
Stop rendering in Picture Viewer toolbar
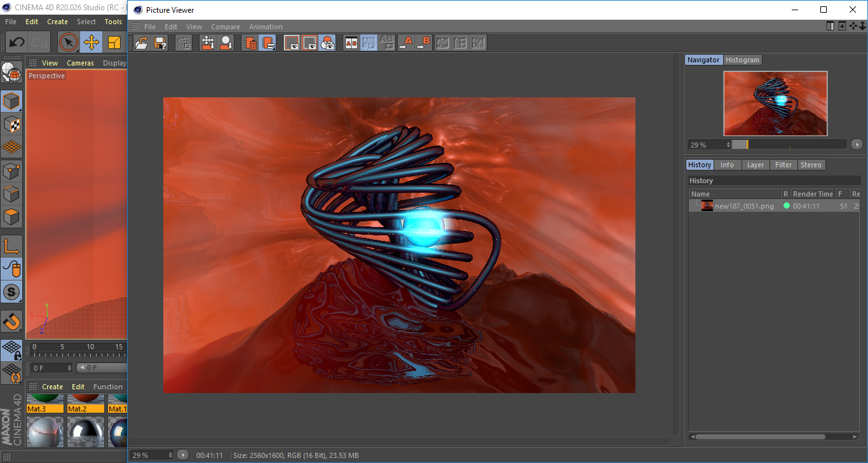click(x=184, y=43)
